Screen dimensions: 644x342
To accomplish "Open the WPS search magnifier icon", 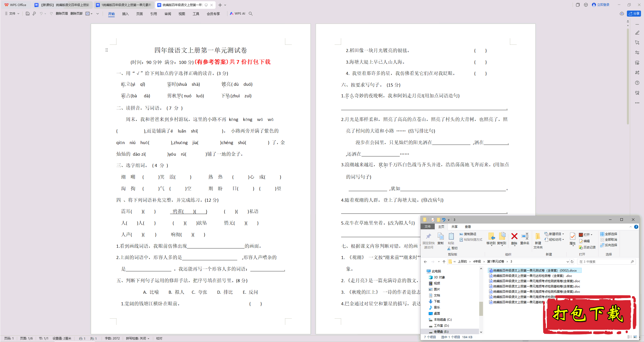I will click(251, 14).
